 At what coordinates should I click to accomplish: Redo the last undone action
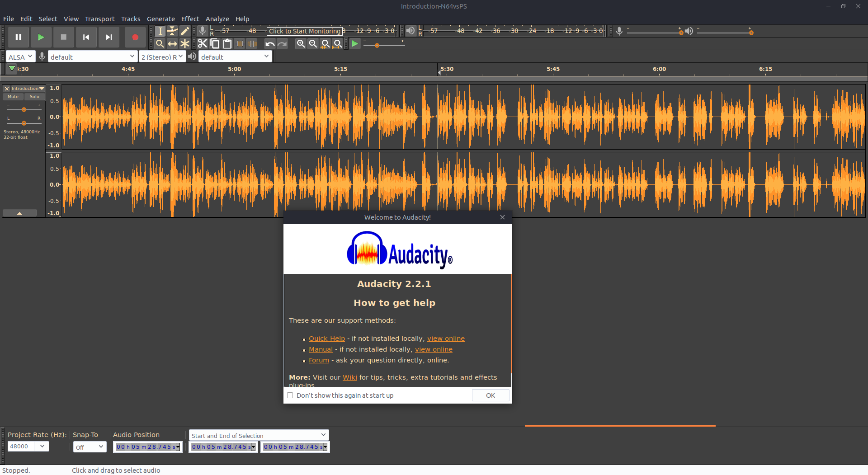[282, 44]
